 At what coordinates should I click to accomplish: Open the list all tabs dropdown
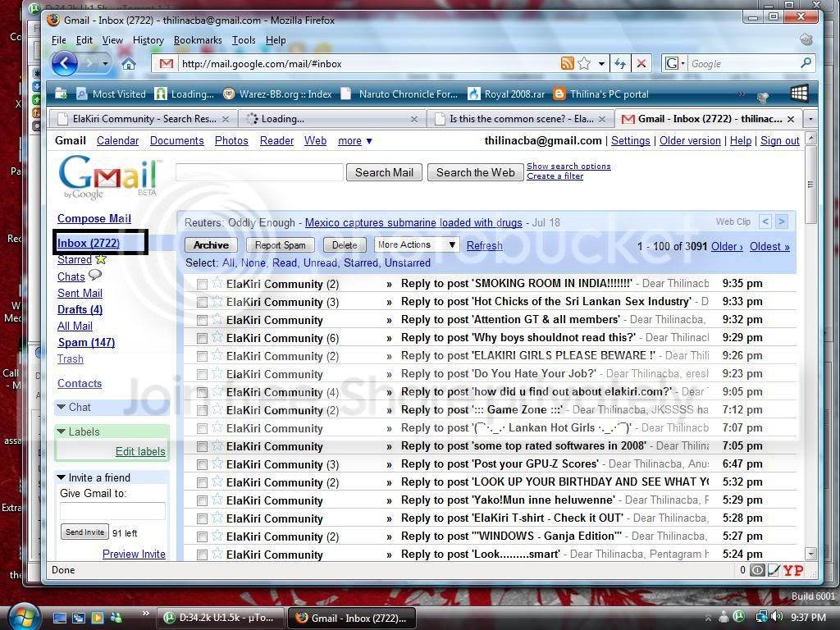[x=810, y=119]
